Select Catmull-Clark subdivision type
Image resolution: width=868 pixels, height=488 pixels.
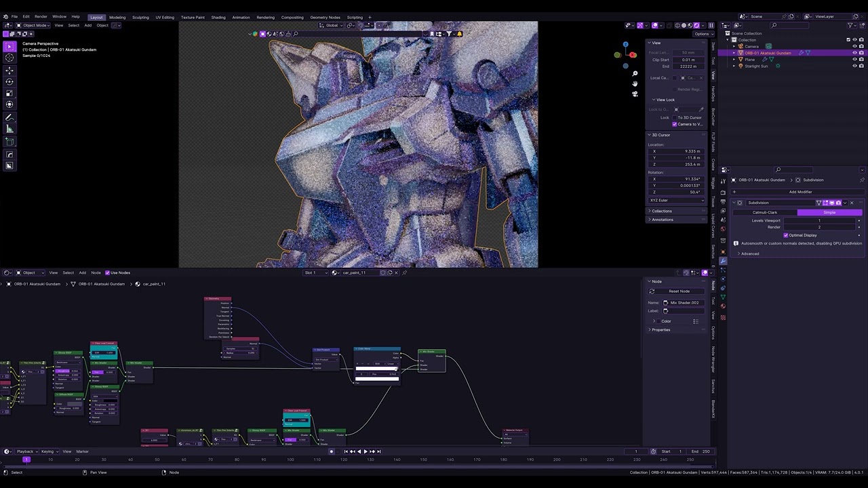click(765, 212)
